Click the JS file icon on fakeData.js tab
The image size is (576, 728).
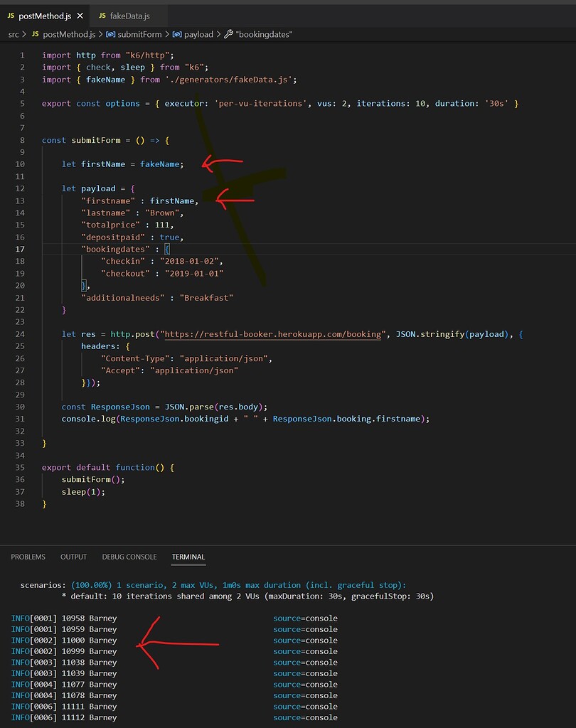point(102,16)
